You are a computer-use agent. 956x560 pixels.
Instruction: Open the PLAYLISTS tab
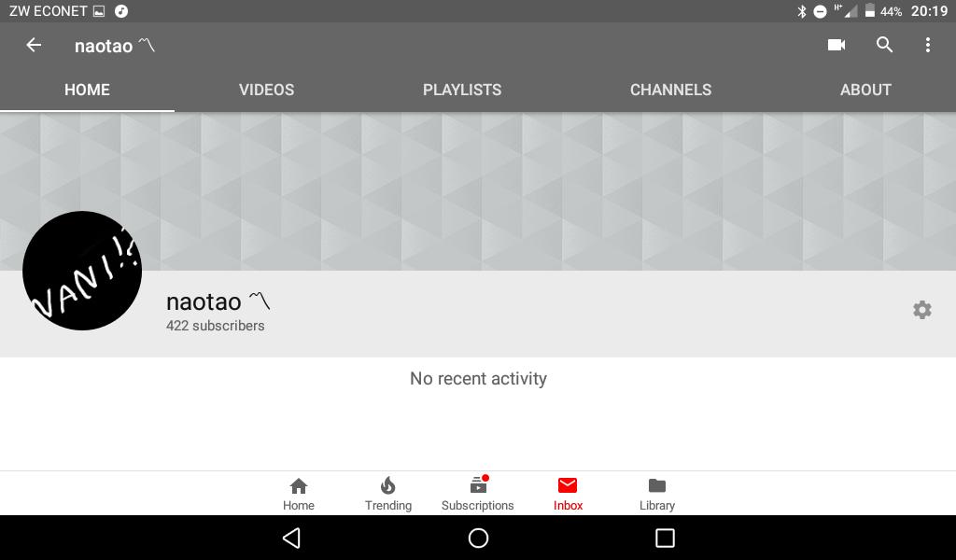point(462,90)
